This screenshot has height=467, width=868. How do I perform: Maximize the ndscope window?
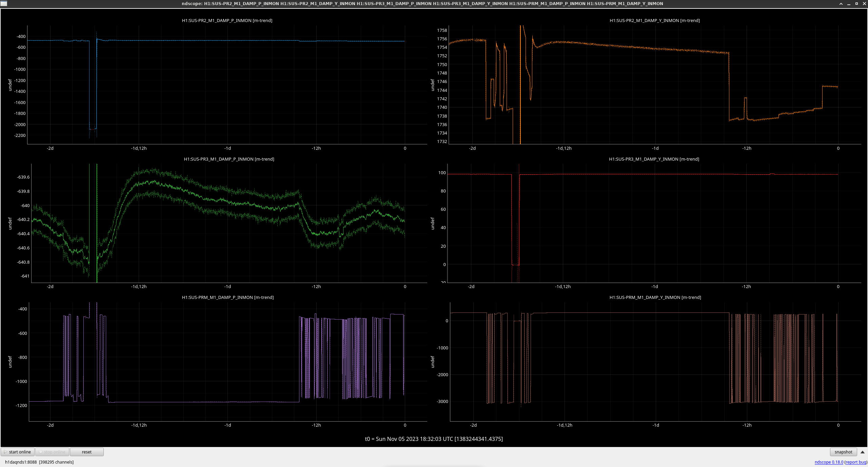click(x=856, y=3)
